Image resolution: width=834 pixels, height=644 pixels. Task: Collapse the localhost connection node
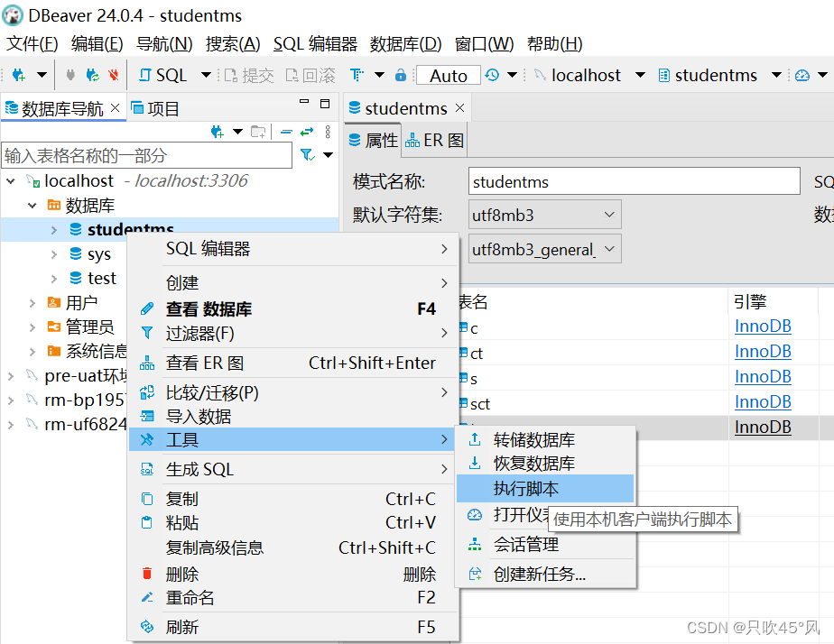[x=11, y=181]
